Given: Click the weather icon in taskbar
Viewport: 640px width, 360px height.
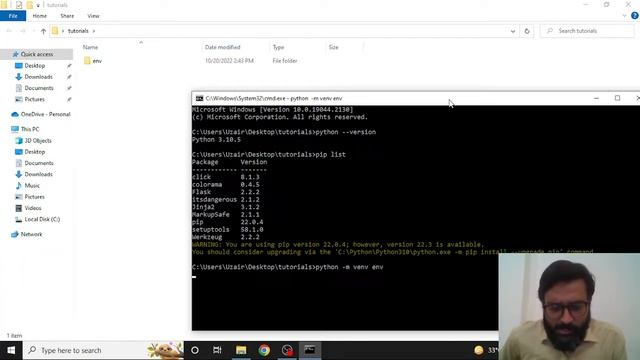Looking at the screenshot, I should [479, 350].
